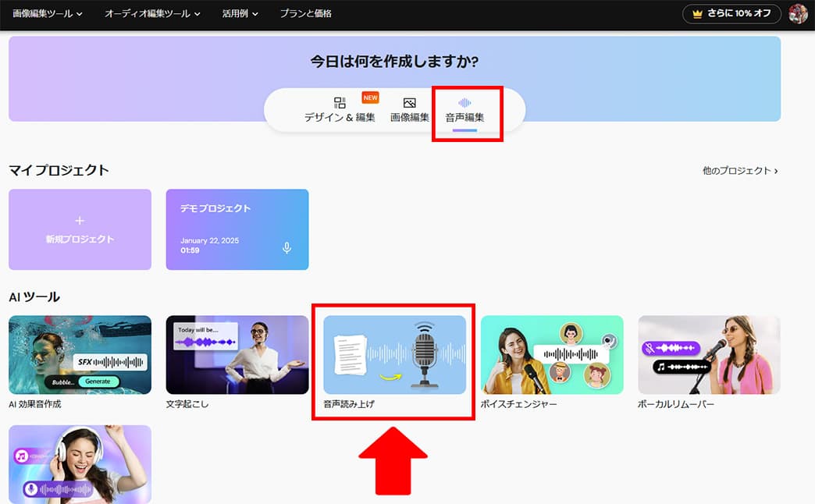Click the plus icon for 新規プロジェクト
The height and width of the screenshot is (504, 815).
pyautogui.click(x=80, y=221)
